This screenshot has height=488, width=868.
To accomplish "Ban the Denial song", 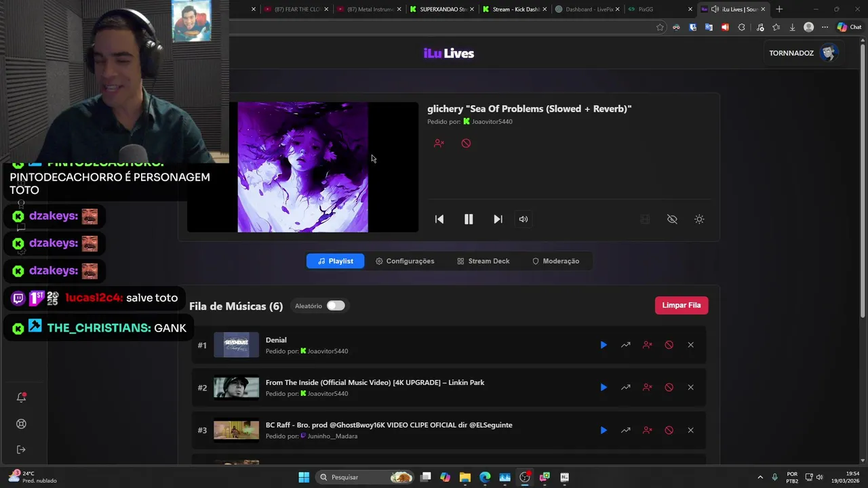I will [669, 345].
